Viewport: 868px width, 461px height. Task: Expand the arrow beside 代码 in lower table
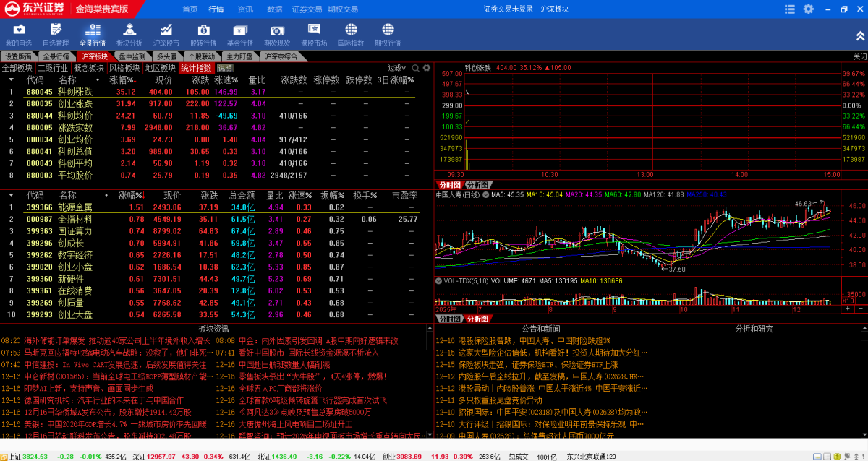[10, 195]
